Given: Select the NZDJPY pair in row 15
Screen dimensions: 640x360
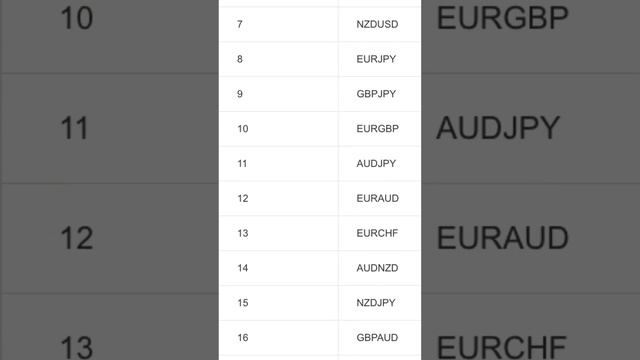Looking at the screenshot, I should (376, 303).
